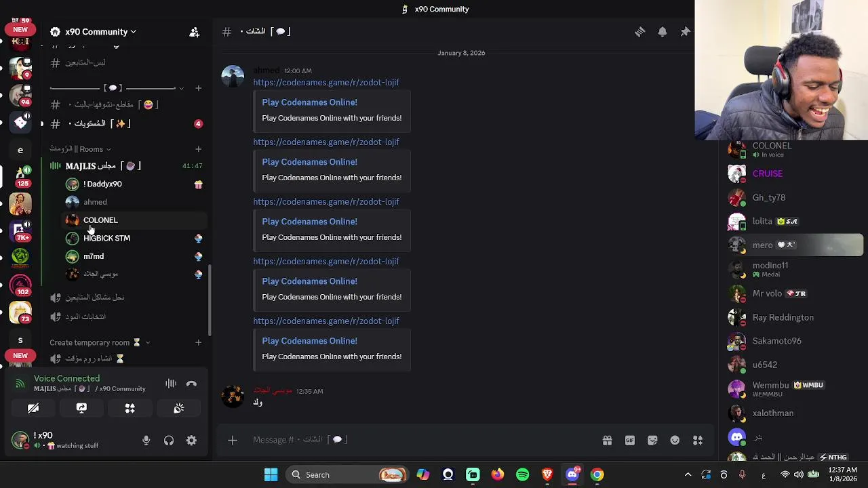Toggle headphone deafen
The height and width of the screenshot is (488, 868).
coord(169,441)
